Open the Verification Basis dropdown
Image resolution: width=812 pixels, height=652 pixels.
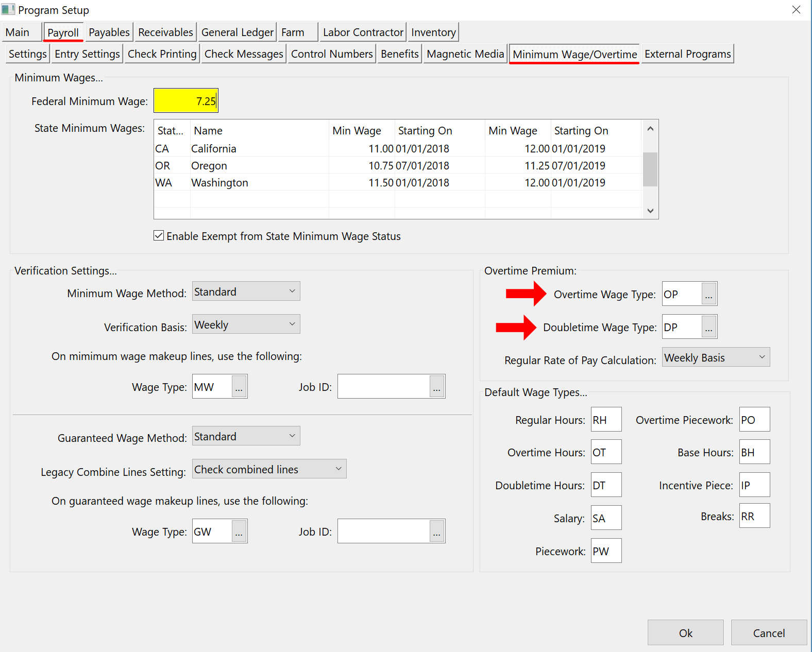(246, 325)
